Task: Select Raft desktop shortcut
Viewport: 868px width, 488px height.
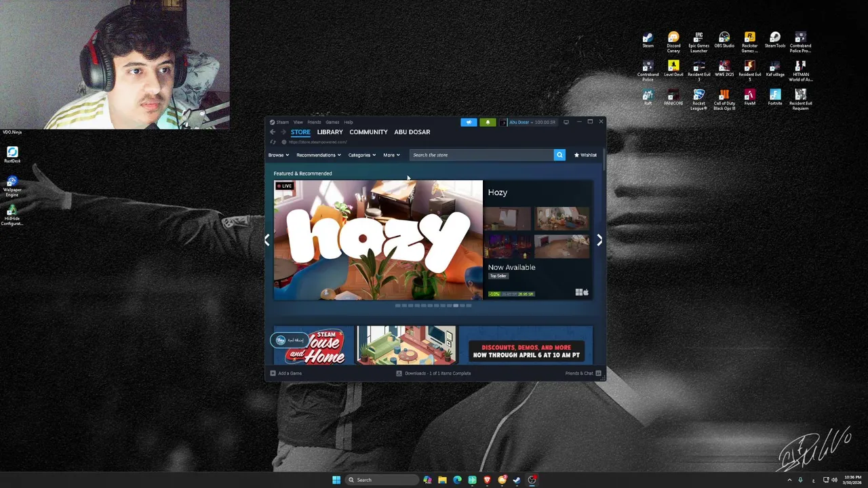Action: coord(648,97)
